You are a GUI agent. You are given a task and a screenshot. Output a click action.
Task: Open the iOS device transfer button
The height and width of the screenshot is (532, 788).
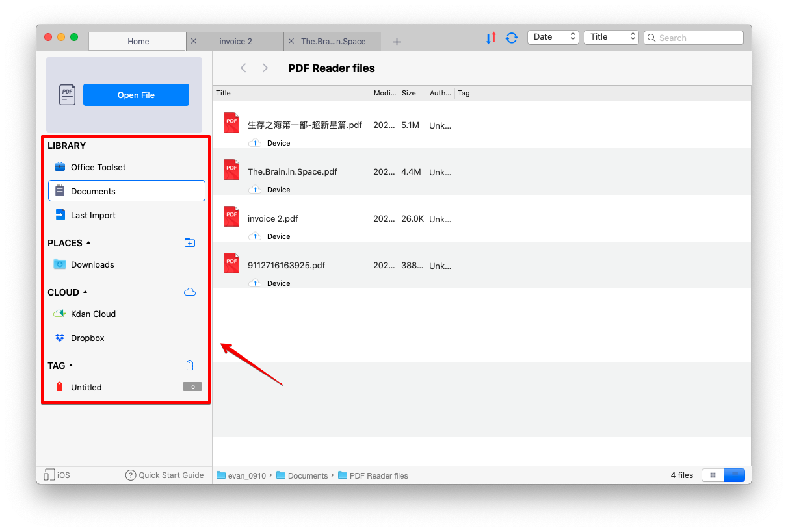click(57, 475)
